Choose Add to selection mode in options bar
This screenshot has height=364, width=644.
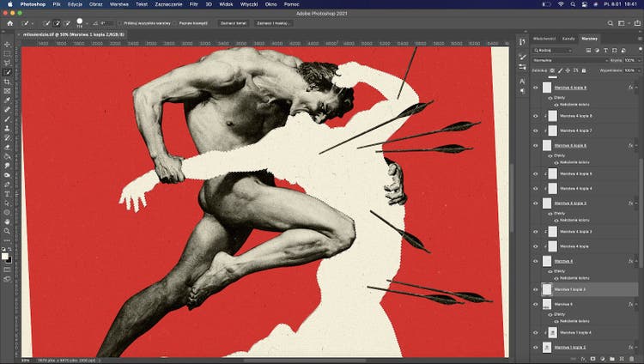[57, 23]
